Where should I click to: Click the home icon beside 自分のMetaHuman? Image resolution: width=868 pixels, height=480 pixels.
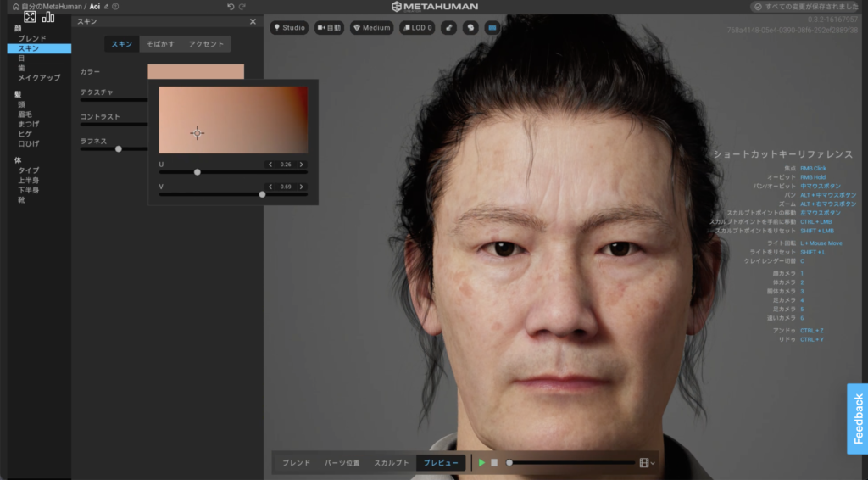click(x=15, y=7)
